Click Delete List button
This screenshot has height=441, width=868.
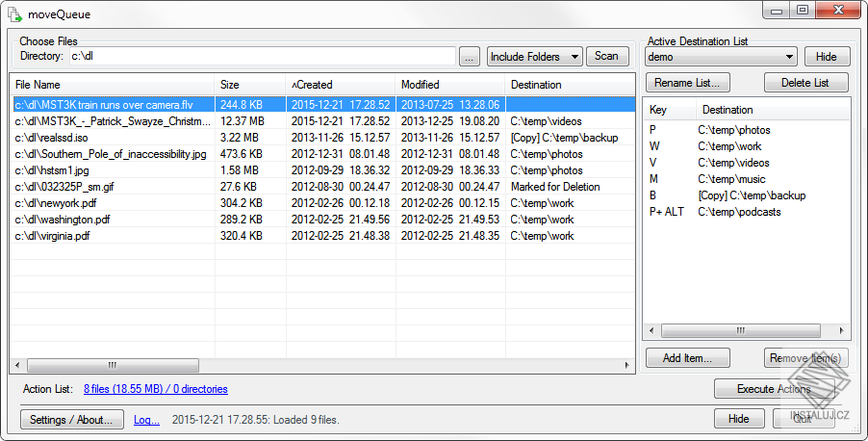click(806, 83)
